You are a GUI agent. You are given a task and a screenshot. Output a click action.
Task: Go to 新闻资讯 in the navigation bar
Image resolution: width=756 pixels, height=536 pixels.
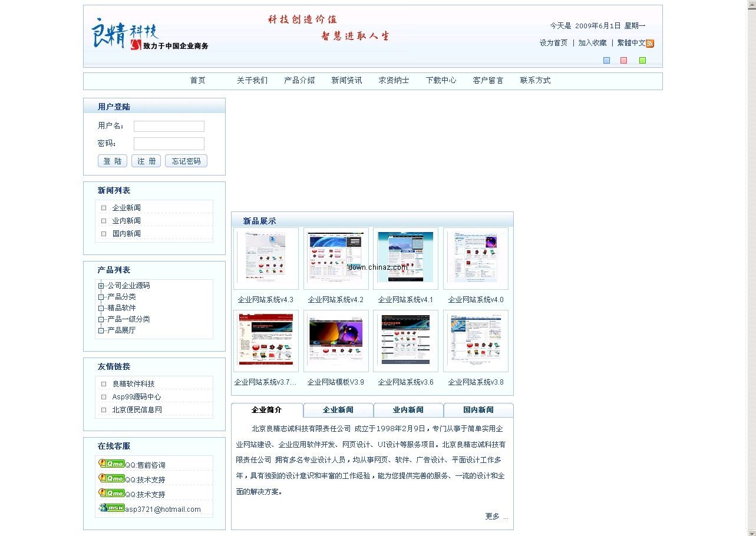point(346,81)
